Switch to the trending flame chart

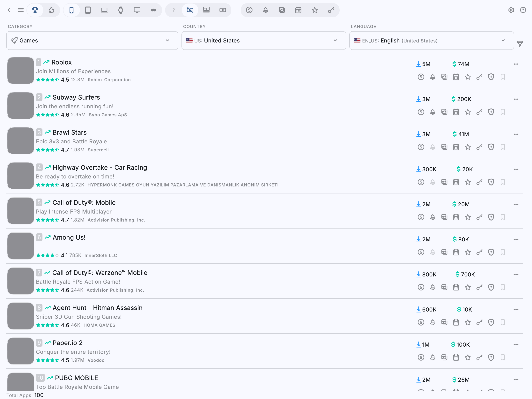click(x=51, y=10)
